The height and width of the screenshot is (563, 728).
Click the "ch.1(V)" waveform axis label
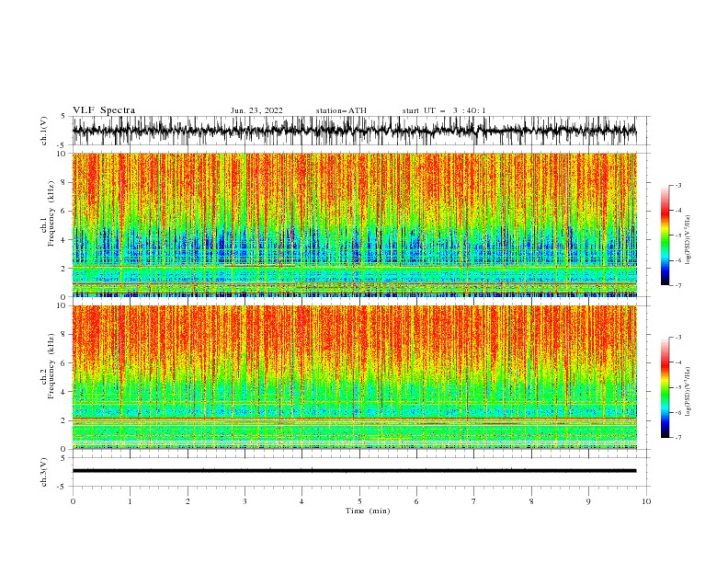[x=44, y=131]
